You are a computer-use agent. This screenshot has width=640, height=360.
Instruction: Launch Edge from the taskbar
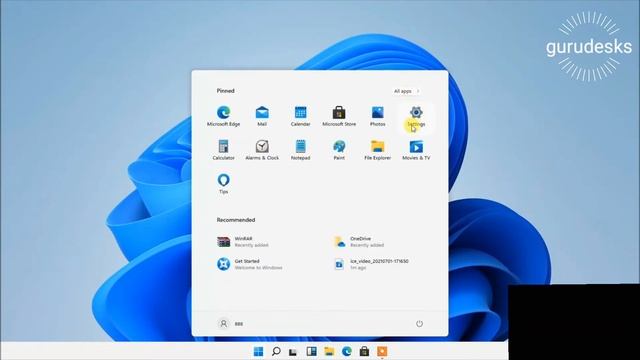click(347, 351)
